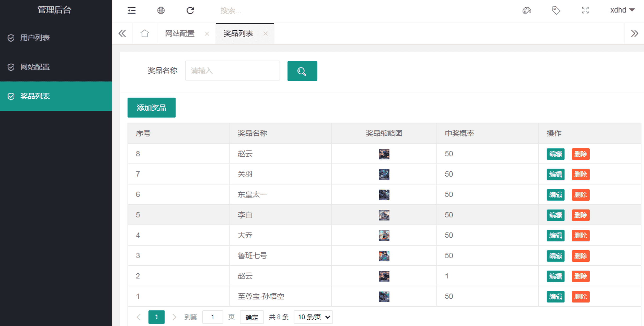Open the theme palette icon

click(x=527, y=10)
